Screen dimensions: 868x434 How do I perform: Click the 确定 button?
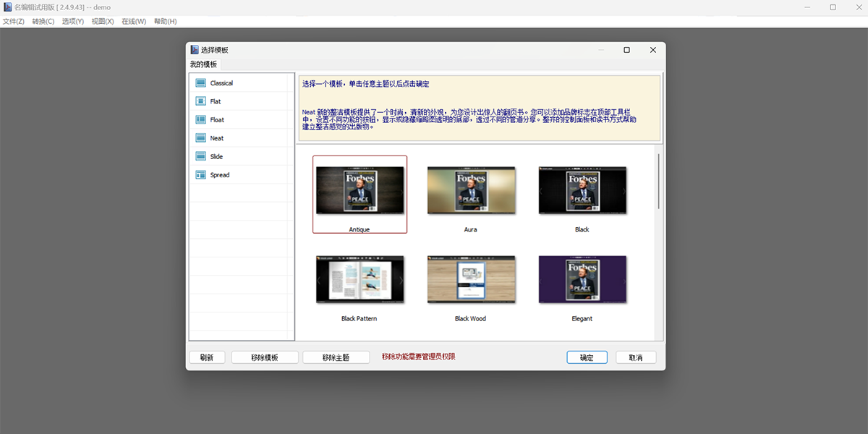point(587,357)
